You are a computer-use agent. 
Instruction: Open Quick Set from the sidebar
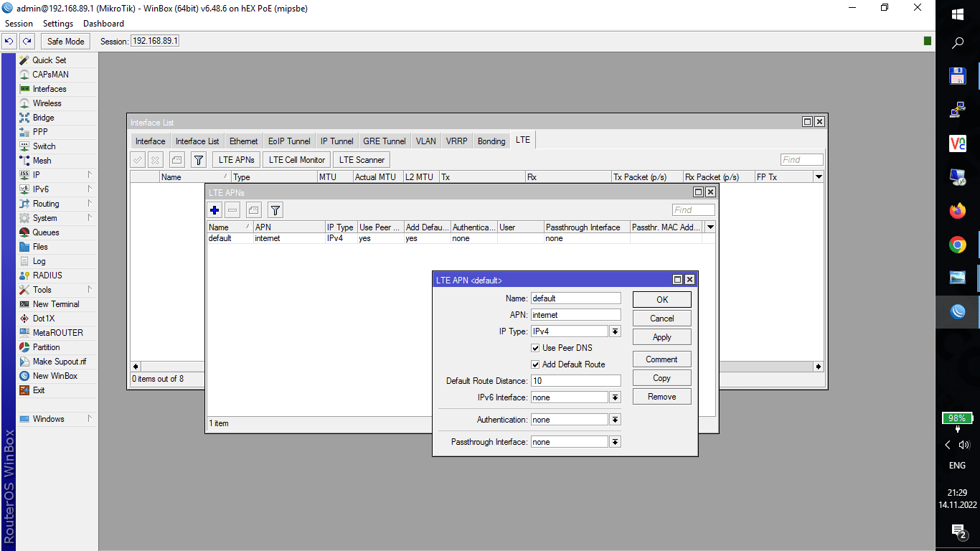(x=49, y=60)
